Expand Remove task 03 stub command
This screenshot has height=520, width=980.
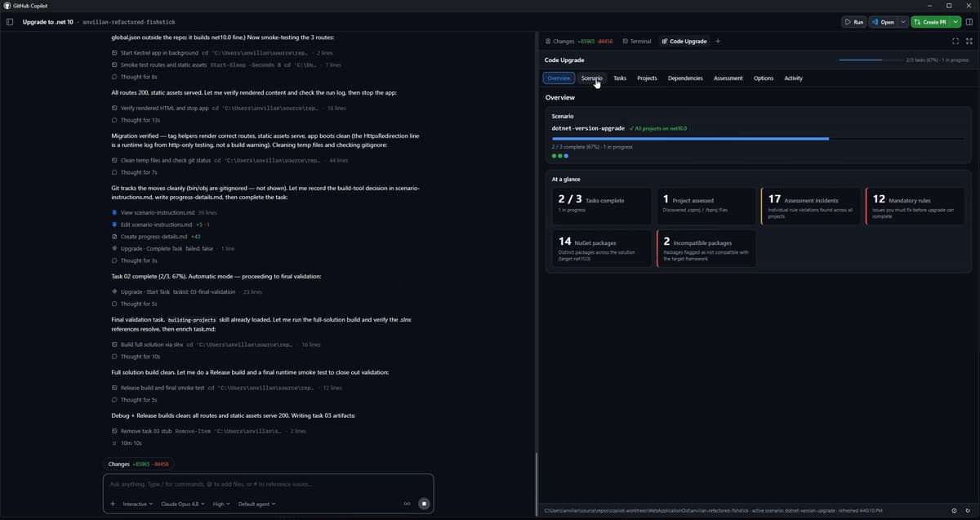click(208, 431)
